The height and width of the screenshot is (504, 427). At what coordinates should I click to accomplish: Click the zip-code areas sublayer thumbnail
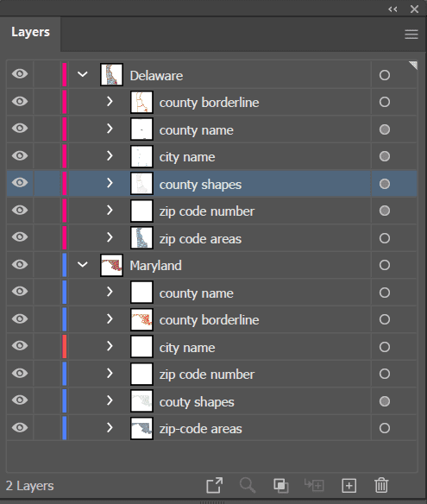[141, 428]
